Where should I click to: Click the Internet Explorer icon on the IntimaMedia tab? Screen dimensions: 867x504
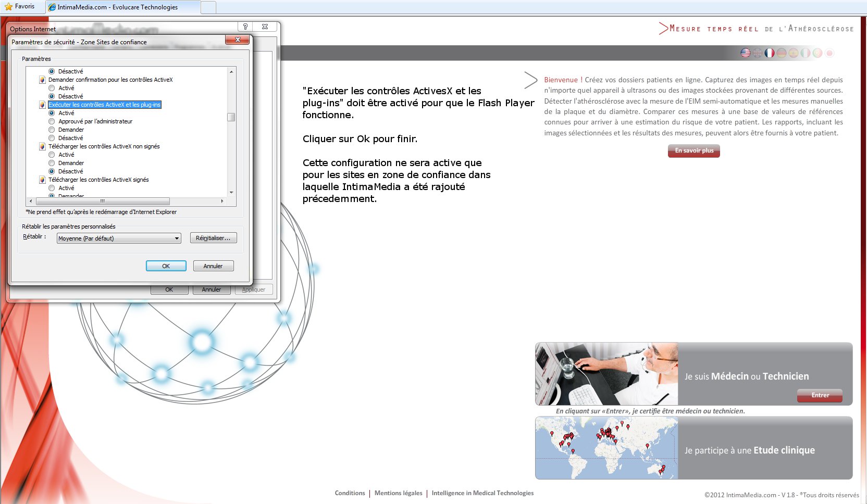[x=52, y=7]
